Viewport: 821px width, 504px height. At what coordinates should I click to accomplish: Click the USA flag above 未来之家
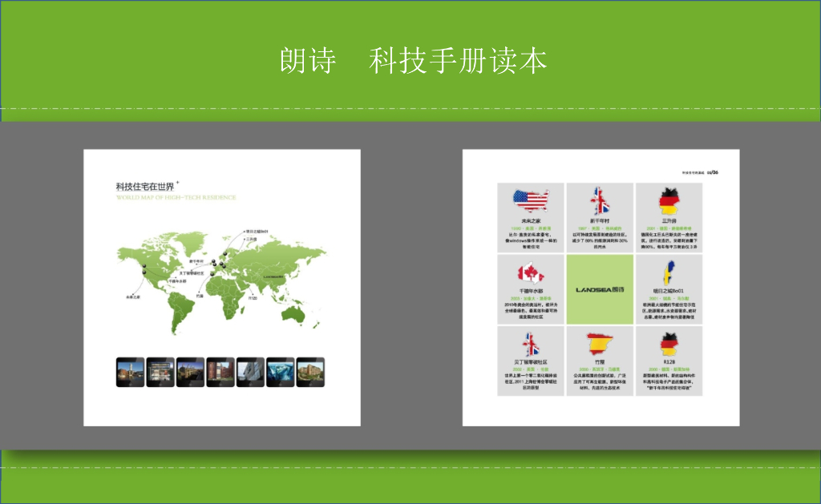point(532,199)
